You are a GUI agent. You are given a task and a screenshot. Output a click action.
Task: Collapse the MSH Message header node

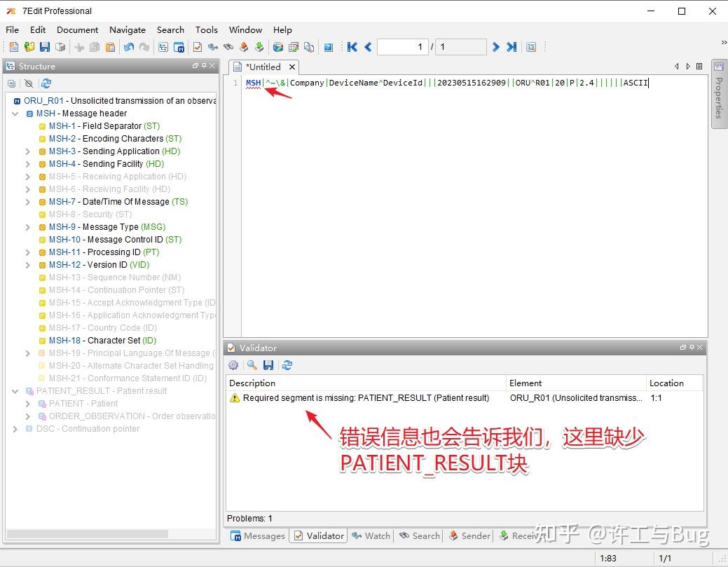[x=15, y=113]
